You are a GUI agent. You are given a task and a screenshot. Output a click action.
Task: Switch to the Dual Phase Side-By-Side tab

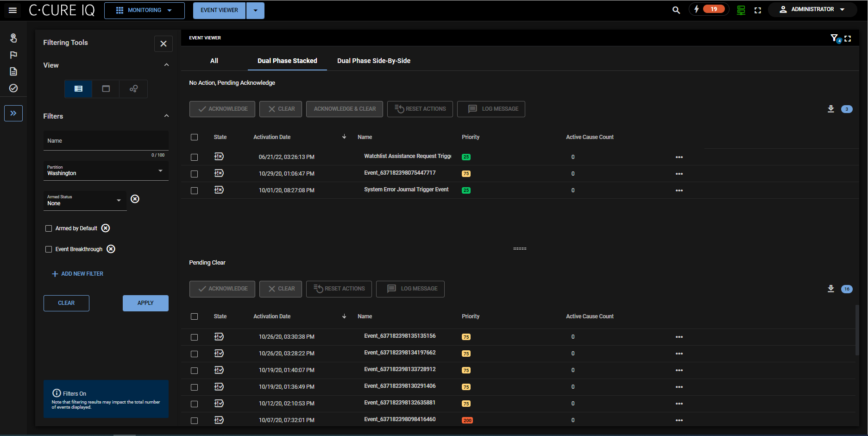[373, 61]
